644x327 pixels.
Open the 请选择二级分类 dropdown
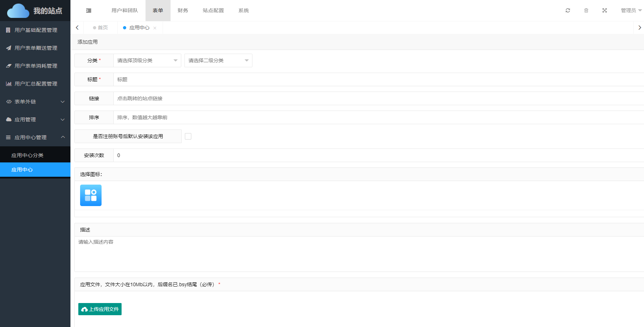(x=218, y=60)
